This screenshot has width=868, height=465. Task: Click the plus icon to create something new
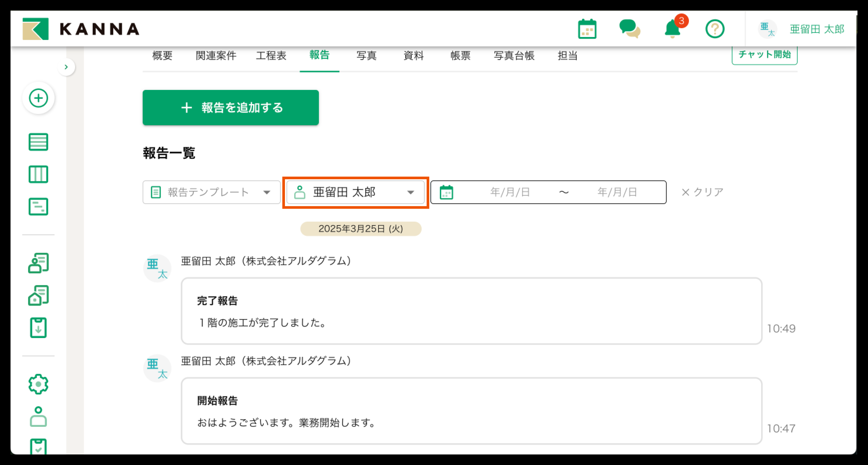pos(38,98)
